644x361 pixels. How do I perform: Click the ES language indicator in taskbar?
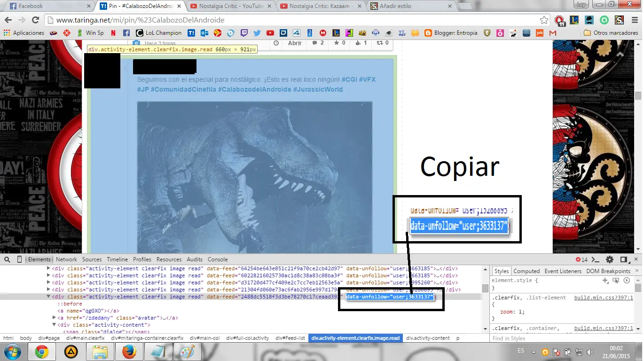point(520,351)
